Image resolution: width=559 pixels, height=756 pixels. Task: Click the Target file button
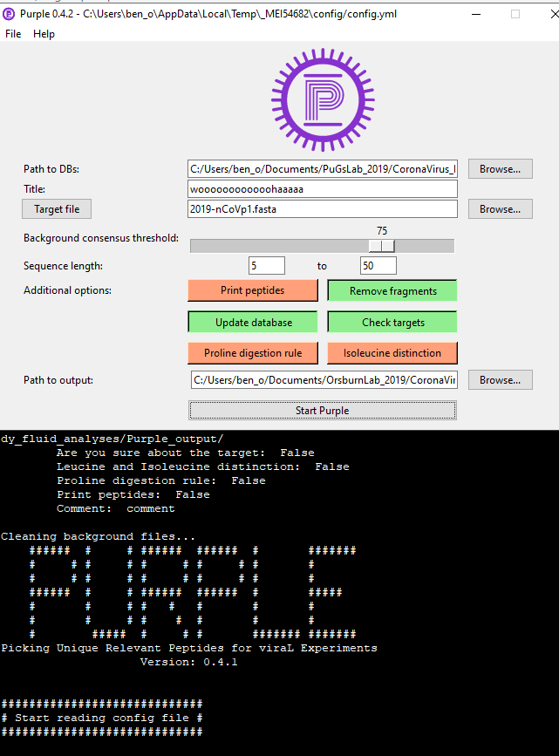(x=57, y=209)
